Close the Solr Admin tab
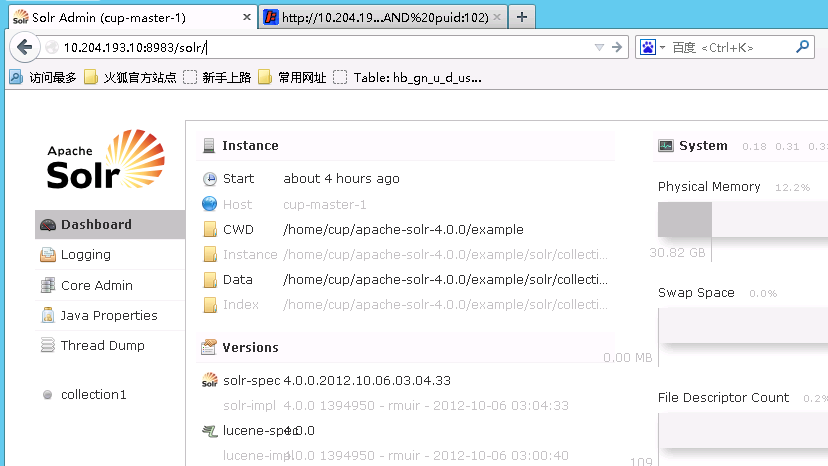Screen dimensions: 828x466 [247, 17]
